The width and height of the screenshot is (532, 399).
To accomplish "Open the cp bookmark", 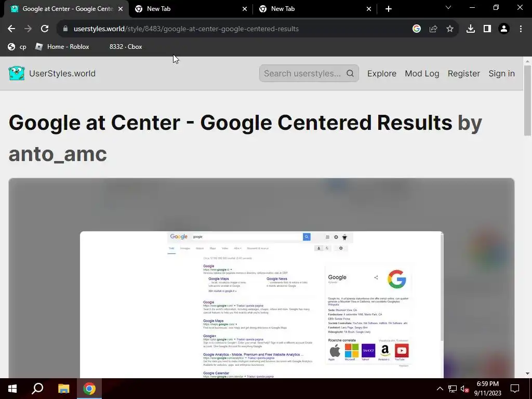I will [x=17, y=47].
